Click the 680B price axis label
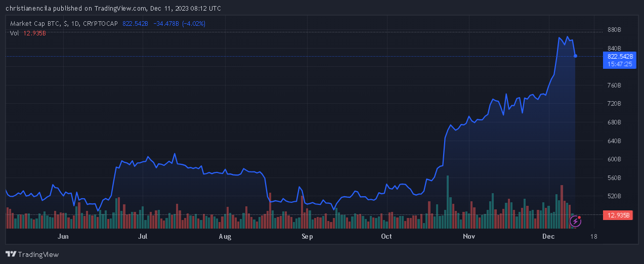Viewport: 644px width, 264px height. (614, 122)
